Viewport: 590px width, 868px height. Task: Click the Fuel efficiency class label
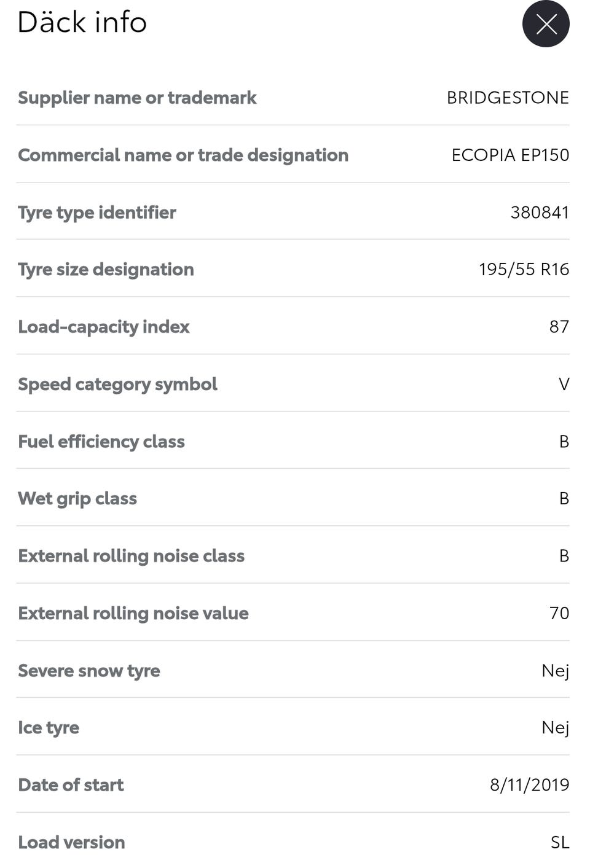[x=101, y=442]
